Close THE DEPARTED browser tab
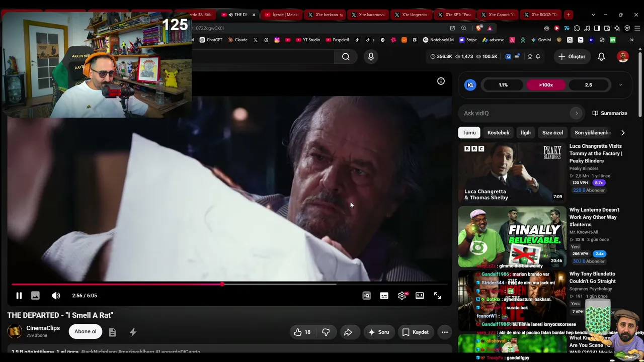The image size is (644, 362). (x=254, y=15)
